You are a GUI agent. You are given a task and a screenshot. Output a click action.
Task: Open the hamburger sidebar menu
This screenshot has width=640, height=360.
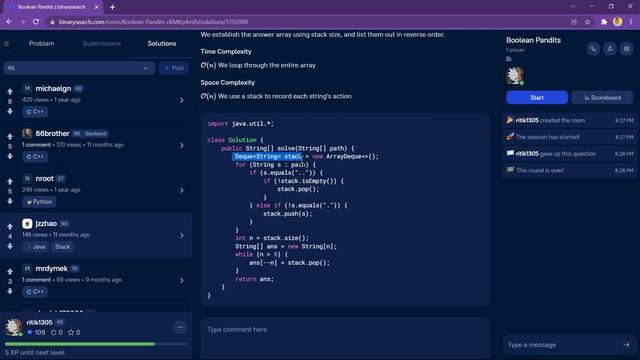click(x=7, y=43)
